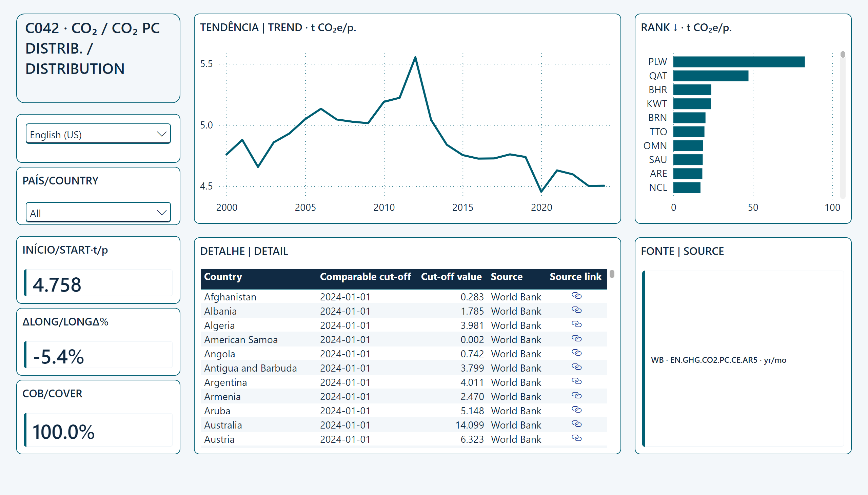868x495 pixels.
Task: Select the ARE bar in rank chart
Action: click(688, 173)
